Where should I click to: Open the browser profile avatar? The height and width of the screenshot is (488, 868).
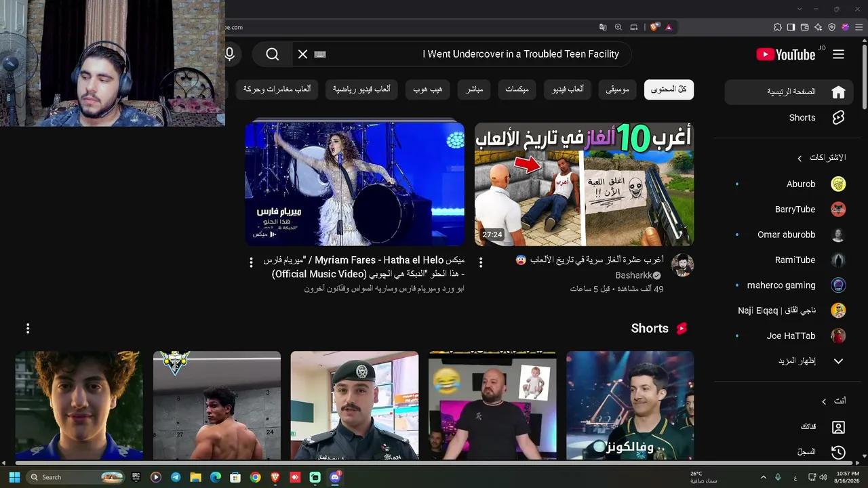(x=846, y=27)
